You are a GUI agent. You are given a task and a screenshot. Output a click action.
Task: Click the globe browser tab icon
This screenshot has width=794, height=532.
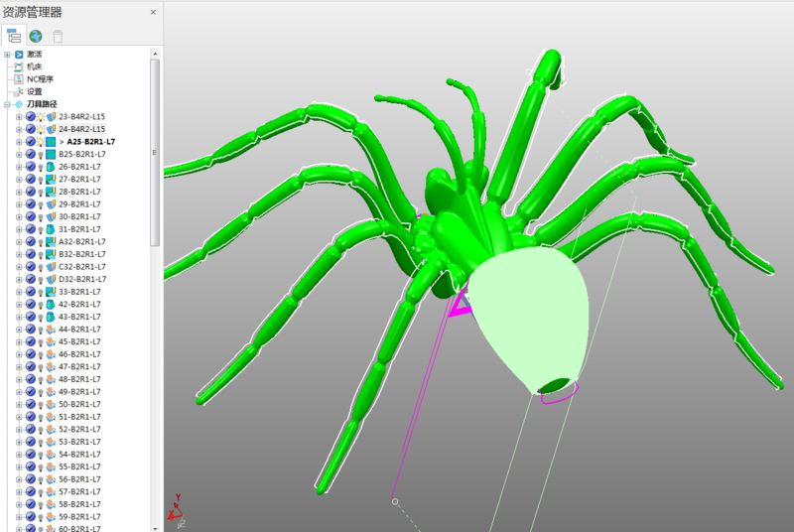coord(36,36)
